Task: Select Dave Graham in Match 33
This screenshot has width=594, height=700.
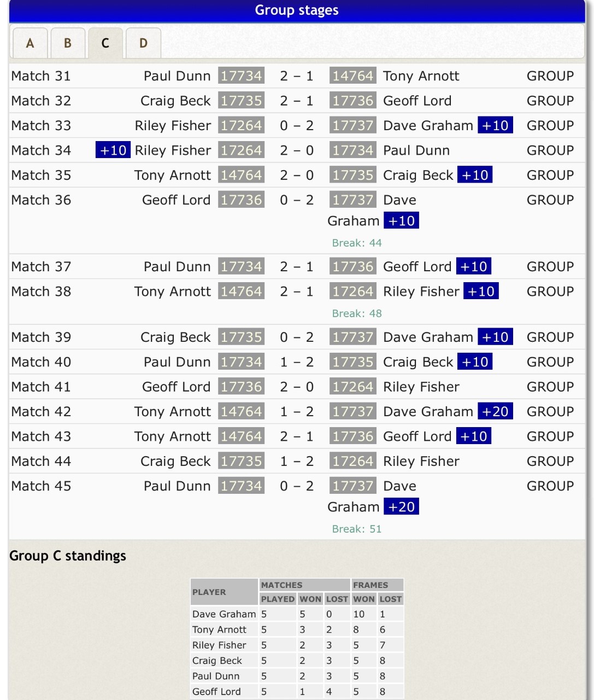Action: 428,126
